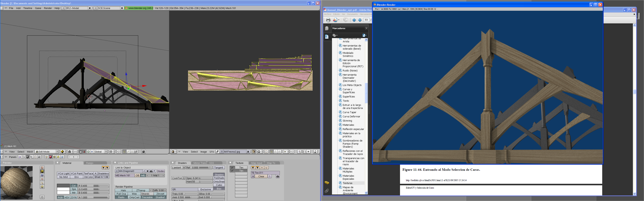Open the World buttons globe icon
644x201 pixels.
click(x=62, y=157)
